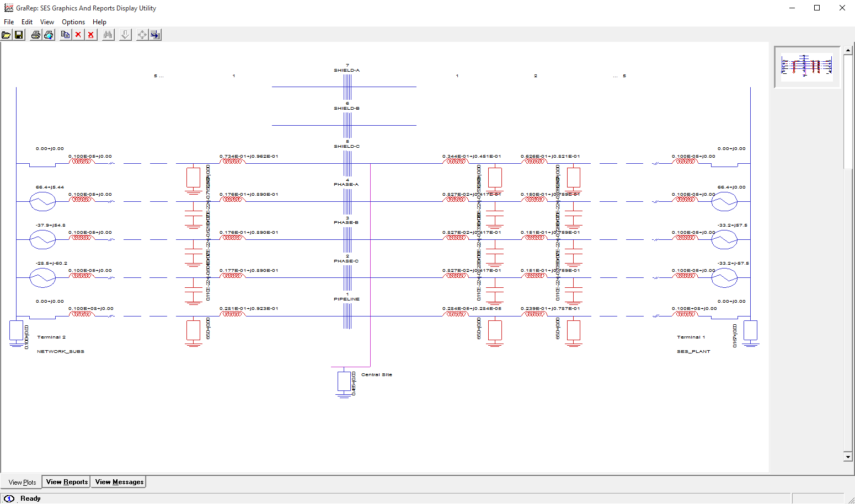Click the Save floppy disk icon
The height and width of the screenshot is (504, 855).
(x=19, y=35)
